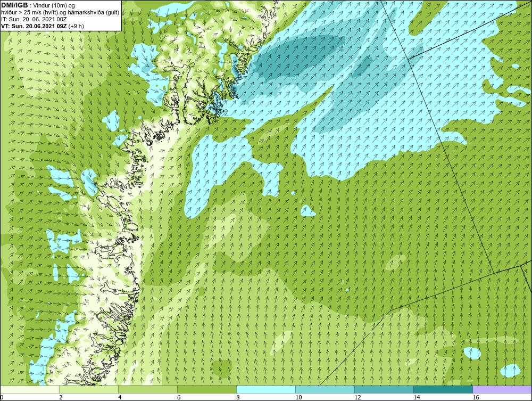Image resolution: width=532 pixels, height=401 pixels.
Task: Click the '(+9 h)' forecast offset text
Action: pos(76,26)
